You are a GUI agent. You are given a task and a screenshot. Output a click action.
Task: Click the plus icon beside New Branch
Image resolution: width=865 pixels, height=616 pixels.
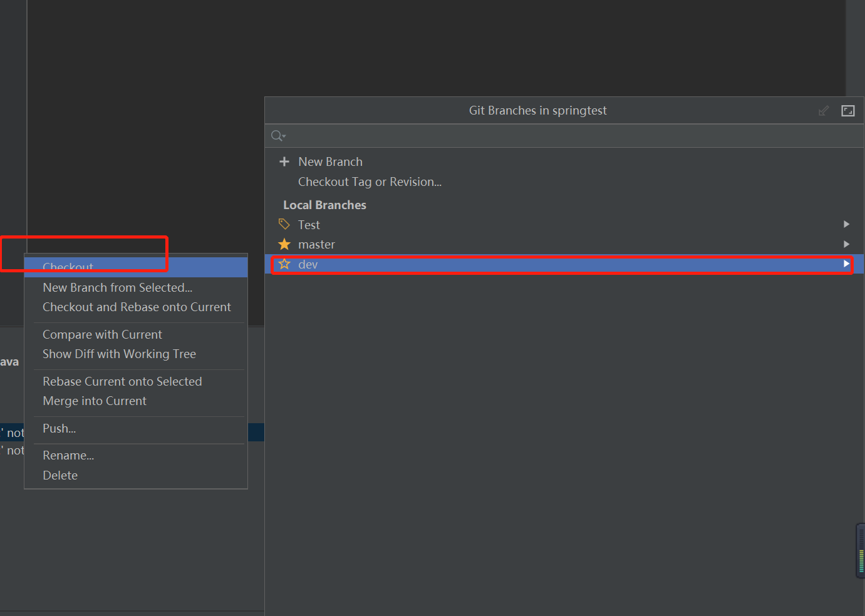pyautogui.click(x=284, y=162)
